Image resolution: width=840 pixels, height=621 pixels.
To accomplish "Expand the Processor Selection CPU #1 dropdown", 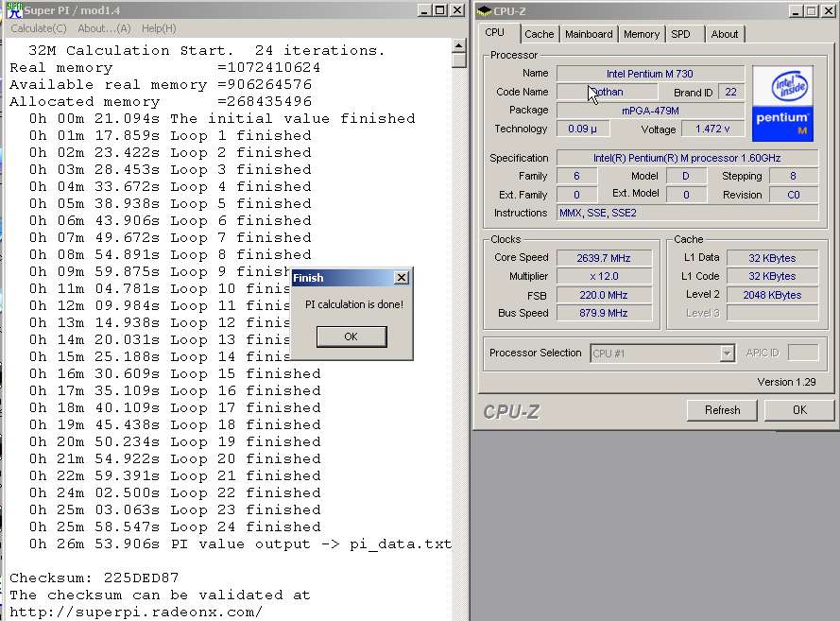I will click(727, 354).
